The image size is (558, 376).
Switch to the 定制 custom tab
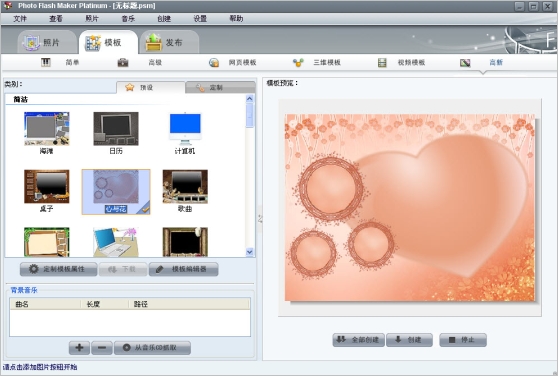[x=220, y=87]
